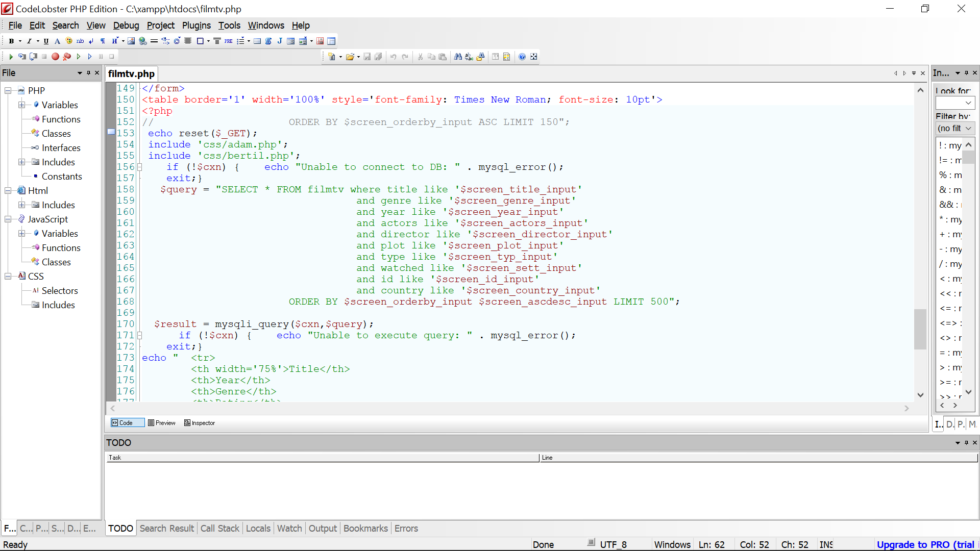Open the Help question mark icon
Viewport: 980px width, 551px height.
coord(522,57)
